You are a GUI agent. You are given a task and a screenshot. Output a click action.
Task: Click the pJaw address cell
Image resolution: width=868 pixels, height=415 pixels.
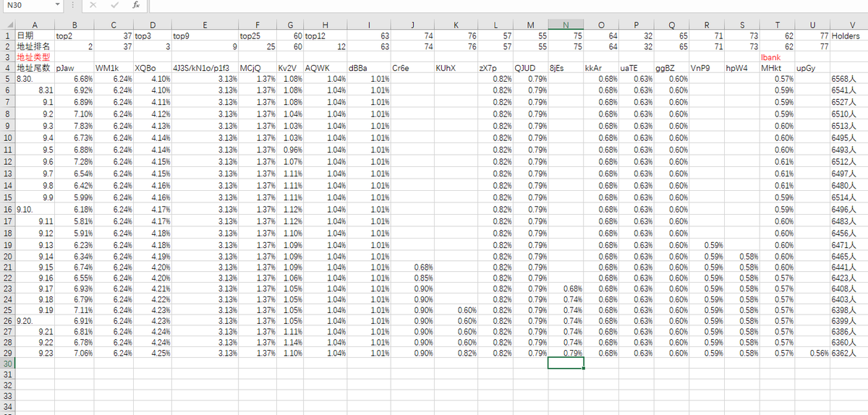(x=74, y=67)
